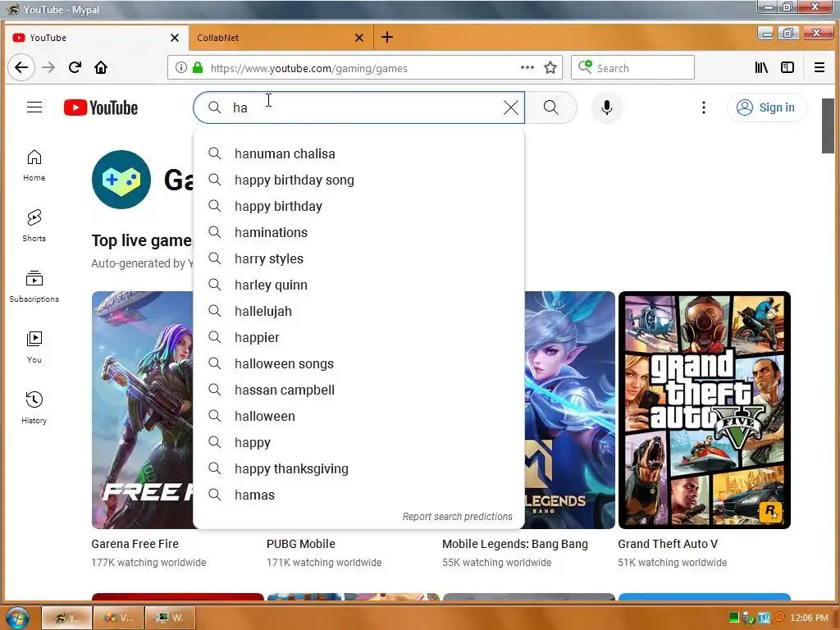Select suggestion happier
Screen dimensions: 840x630
click(x=358, y=337)
